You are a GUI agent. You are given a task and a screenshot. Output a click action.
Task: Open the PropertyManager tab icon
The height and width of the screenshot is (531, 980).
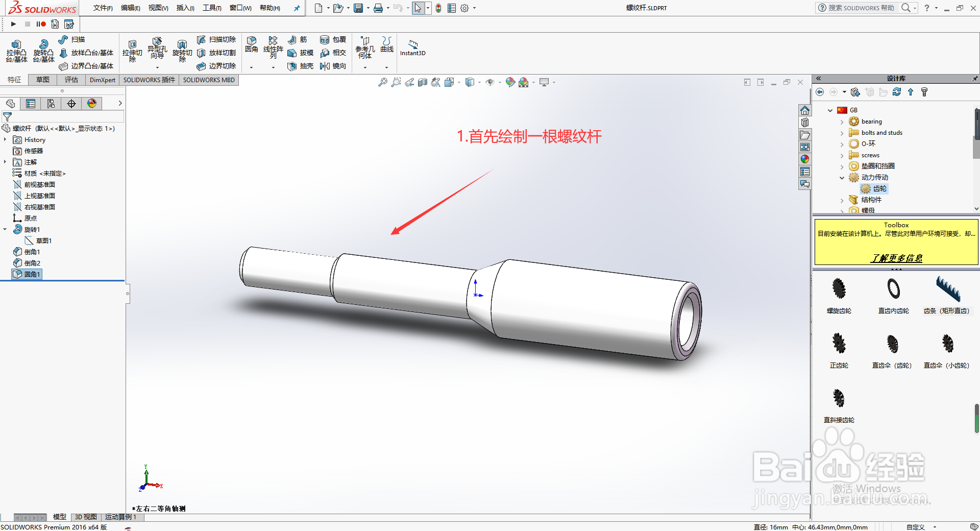coord(31,104)
